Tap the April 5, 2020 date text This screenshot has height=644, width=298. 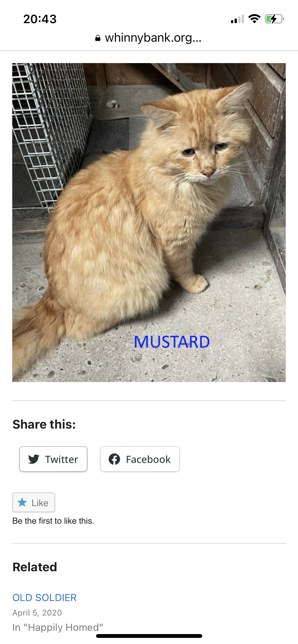[37, 613]
